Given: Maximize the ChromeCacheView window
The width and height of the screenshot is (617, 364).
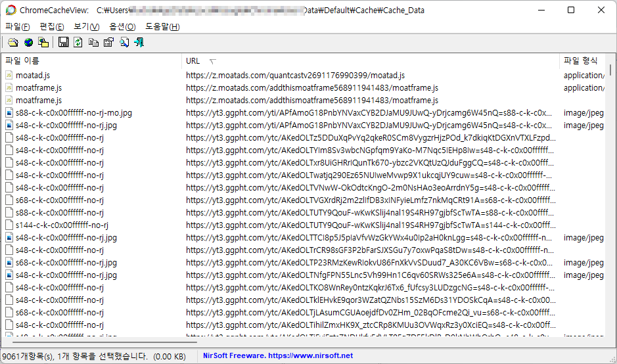Looking at the screenshot, I should 571,10.
